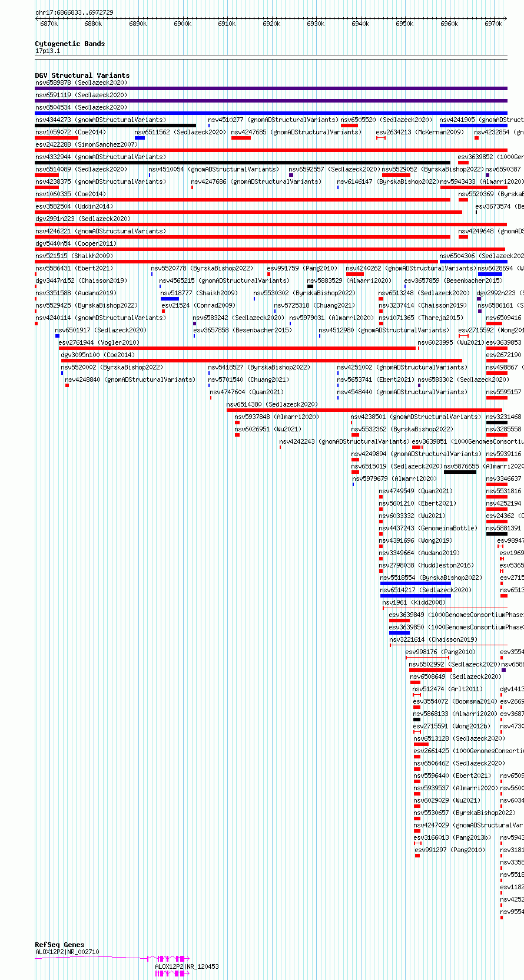The height and width of the screenshot is (980, 524).
Task: Select the 6950k ruler tick label
Action: [404, 24]
